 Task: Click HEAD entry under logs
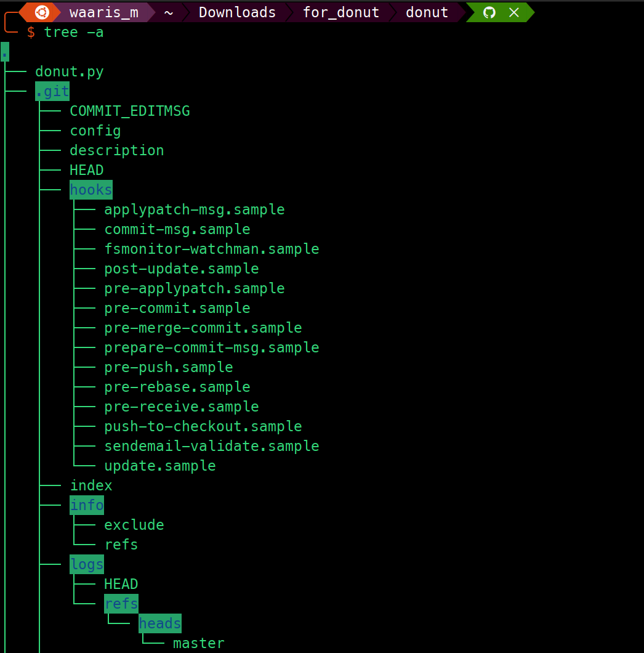pyautogui.click(x=121, y=584)
